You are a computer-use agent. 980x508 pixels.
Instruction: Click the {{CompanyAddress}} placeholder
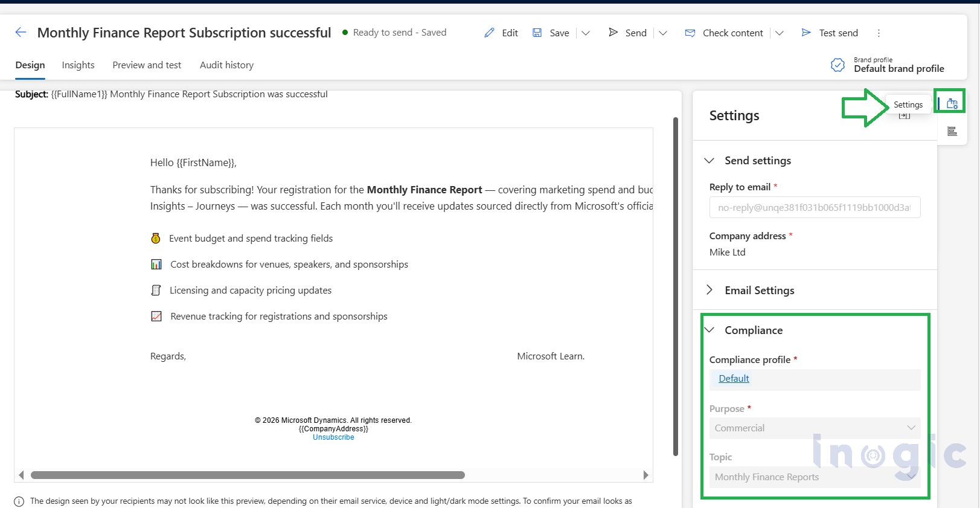click(x=333, y=429)
